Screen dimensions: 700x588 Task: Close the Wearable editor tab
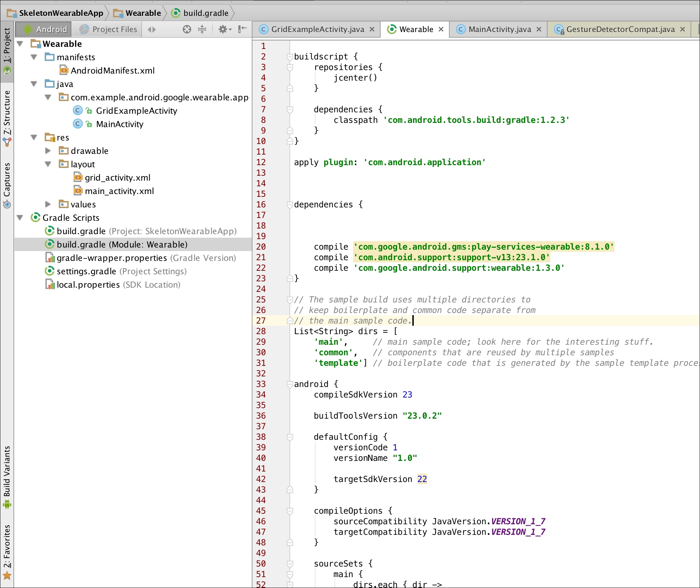[x=441, y=29]
